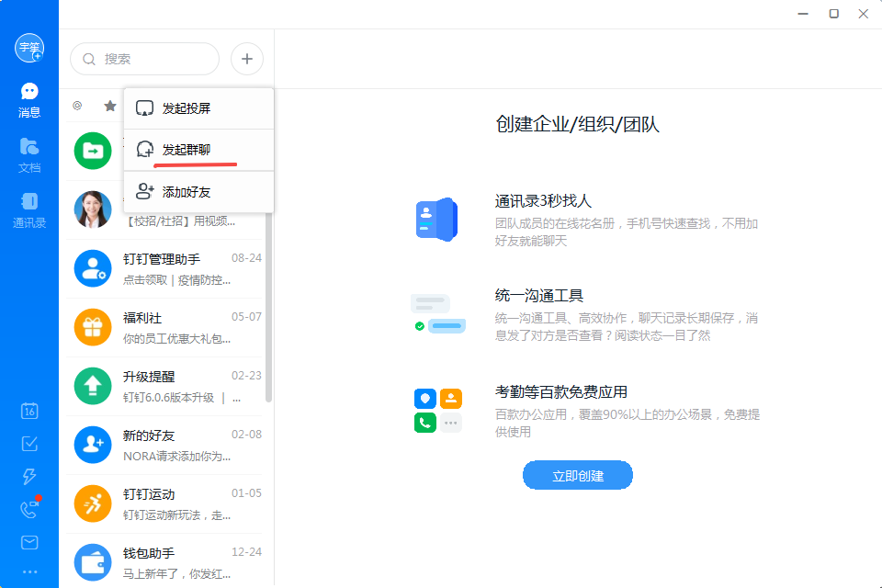This screenshot has width=882, height=588.
Task: Toggle the @ mentions filter
Action: tap(77, 106)
